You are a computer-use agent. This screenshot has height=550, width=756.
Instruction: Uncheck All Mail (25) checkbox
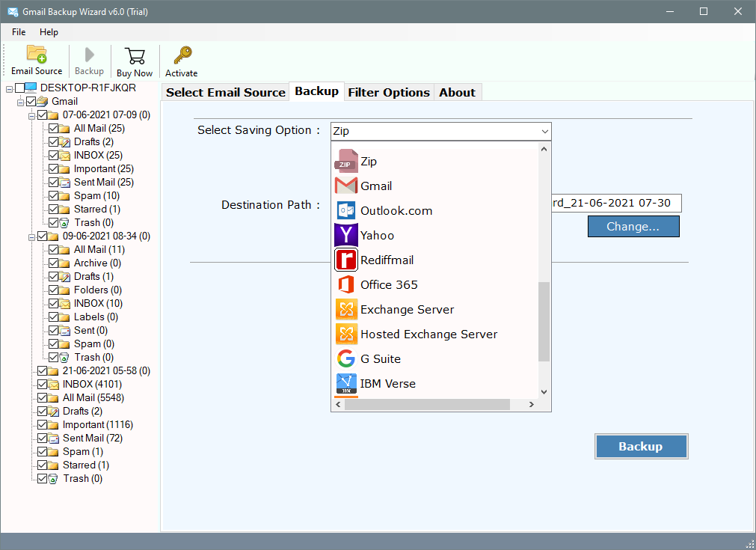click(54, 129)
